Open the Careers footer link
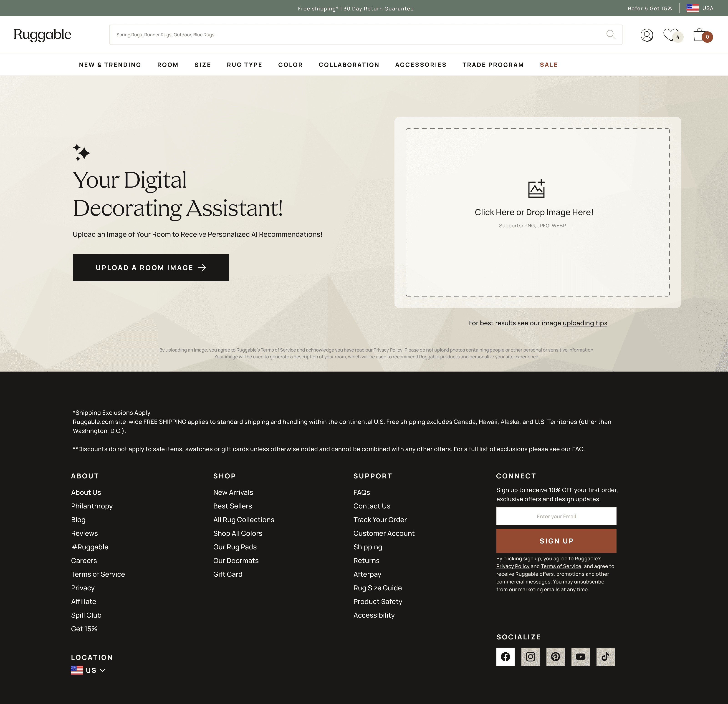 [x=84, y=560]
